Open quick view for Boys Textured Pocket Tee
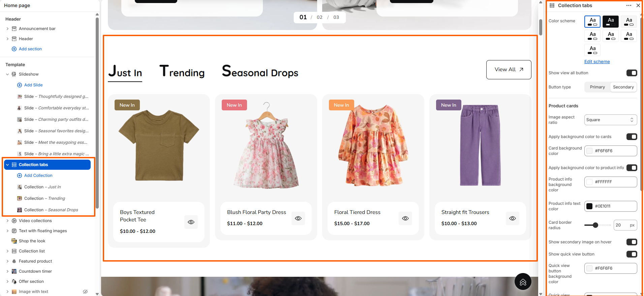The image size is (644, 296). click(x=191, y=222)
